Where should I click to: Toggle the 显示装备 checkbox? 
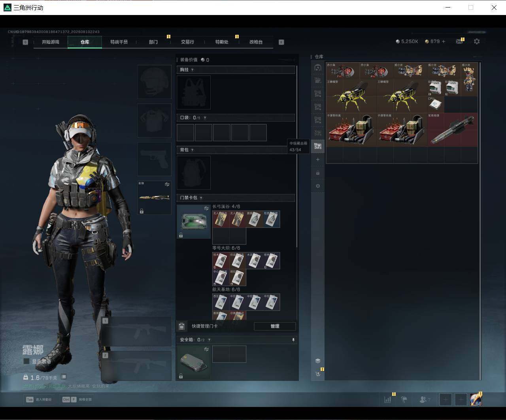[x=26, y=361]
